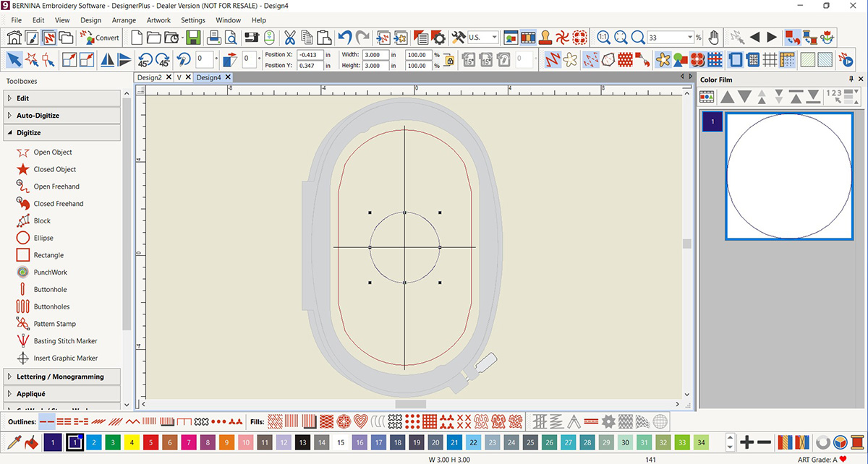Rotate 45 degrees clockwise
This screenshot has width=868, height=464.
tap(163, 59)
